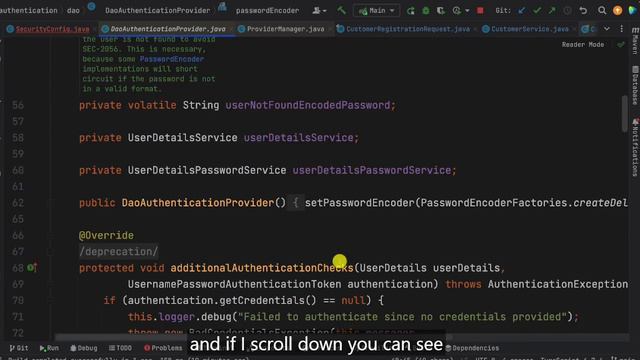Viewport: 640px width, 360px height.
Task: Click Git push green arrow
Action: tap(552, 11)
